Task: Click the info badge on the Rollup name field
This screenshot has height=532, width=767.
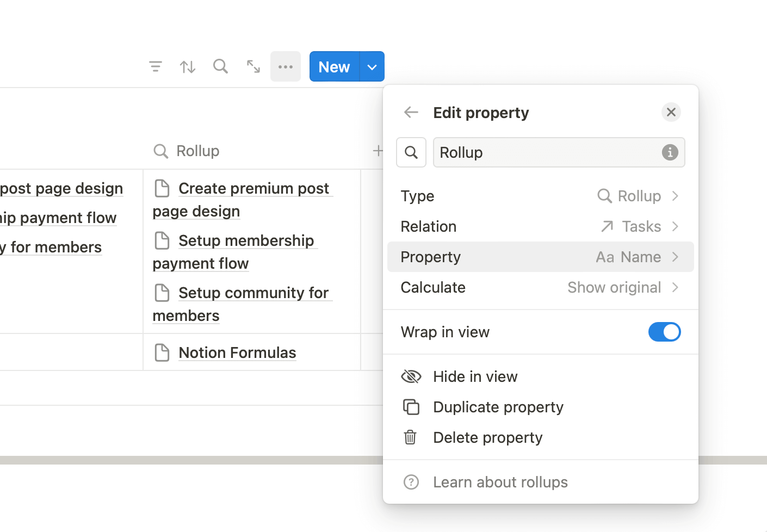Action: pos(669,152)
